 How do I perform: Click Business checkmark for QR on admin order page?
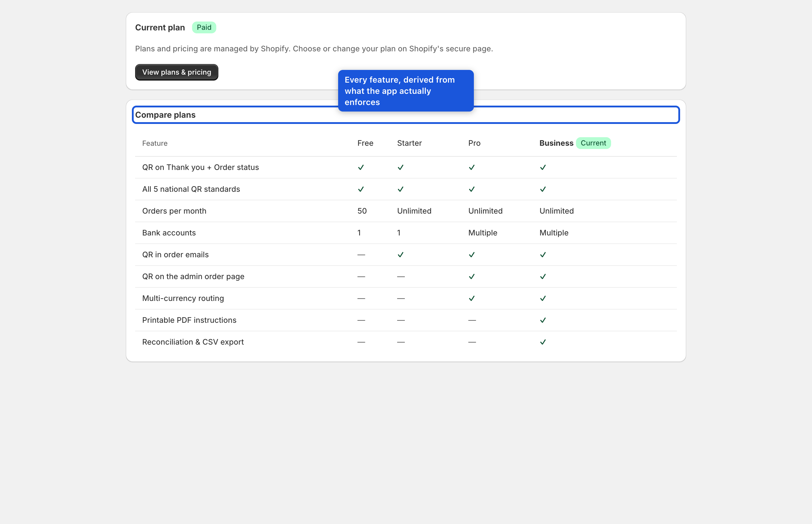[543, 276]
